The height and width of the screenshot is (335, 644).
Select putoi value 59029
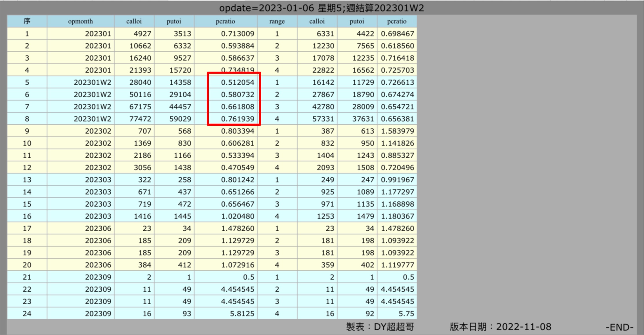[x=180, y=119]
